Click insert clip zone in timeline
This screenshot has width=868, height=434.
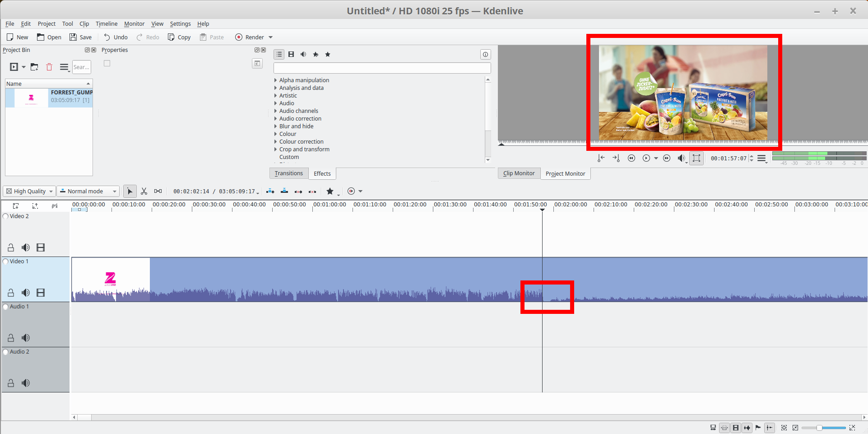pyautogui.click(x=270, y=191)
